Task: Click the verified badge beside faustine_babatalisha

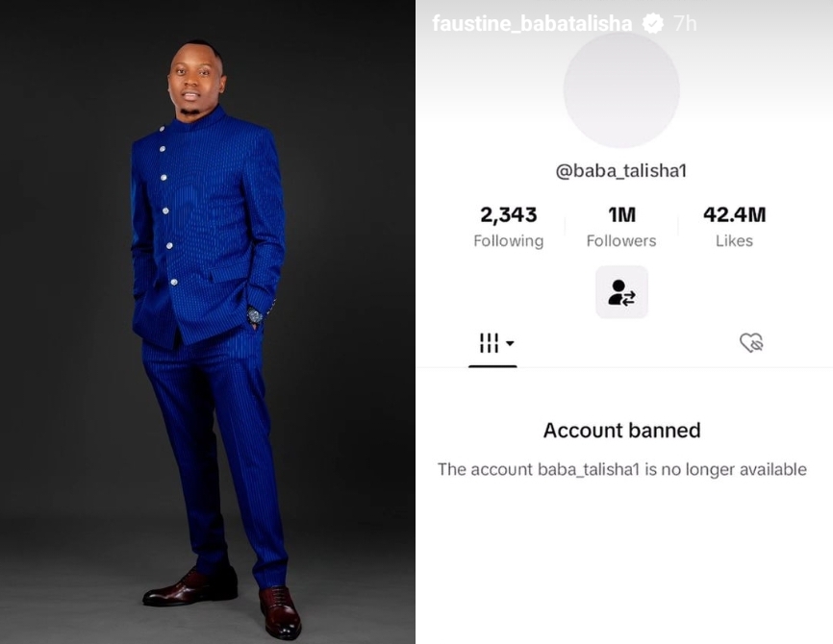Action: [653, 23]
